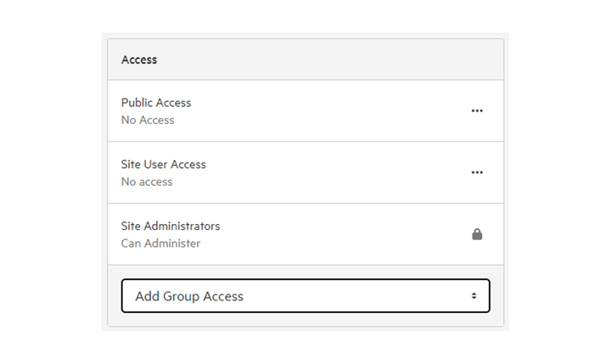This screenshot has width=611, height=364.
Task: Click the Site Administrators row background
Action: 305,234
